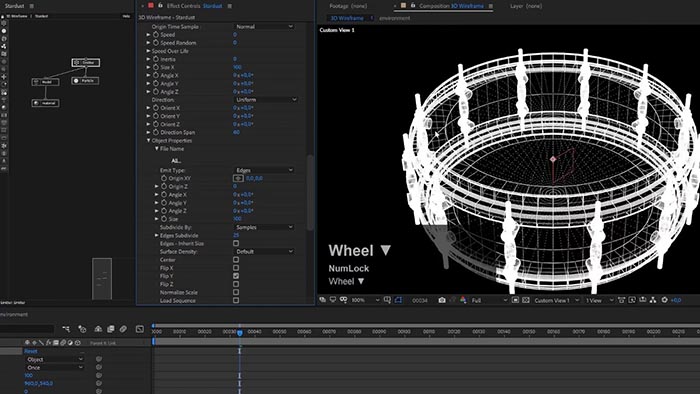Open the Subdivide By Samples dropdown

tap(264, 227)
